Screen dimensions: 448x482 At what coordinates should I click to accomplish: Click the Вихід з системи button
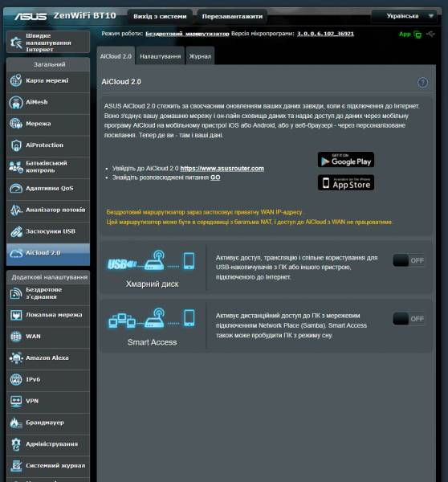coord(160,16)
